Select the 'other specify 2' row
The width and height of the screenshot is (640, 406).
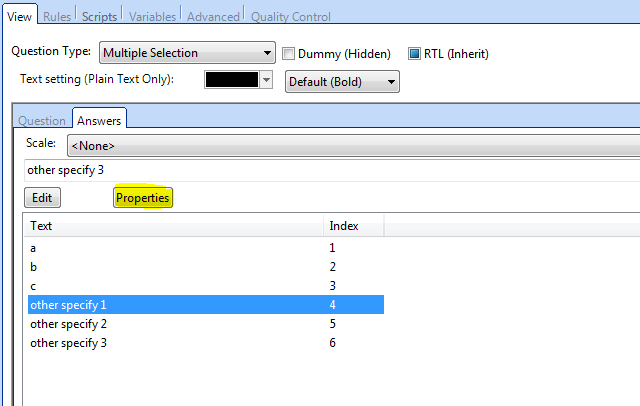point(206,324)
